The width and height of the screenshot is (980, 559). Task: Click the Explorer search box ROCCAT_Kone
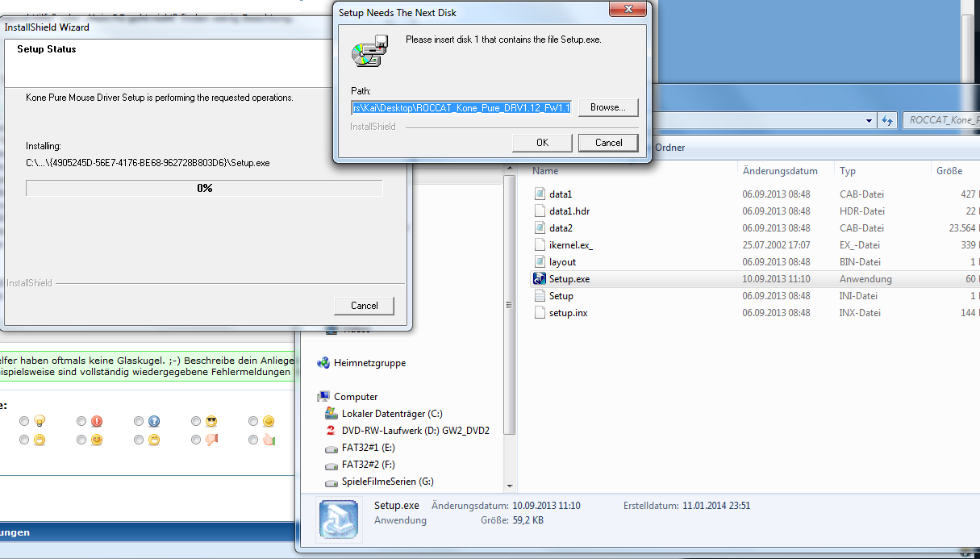pos(941,120)
